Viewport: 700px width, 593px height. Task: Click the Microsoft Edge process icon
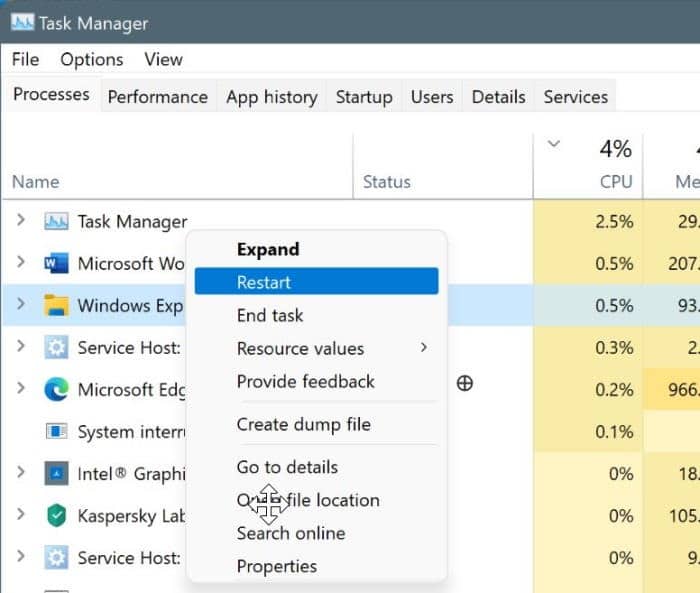[56, 390]
